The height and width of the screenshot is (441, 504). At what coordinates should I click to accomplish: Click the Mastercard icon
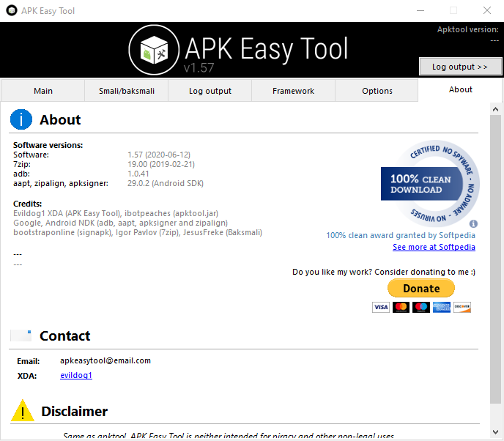click(401, 307)
